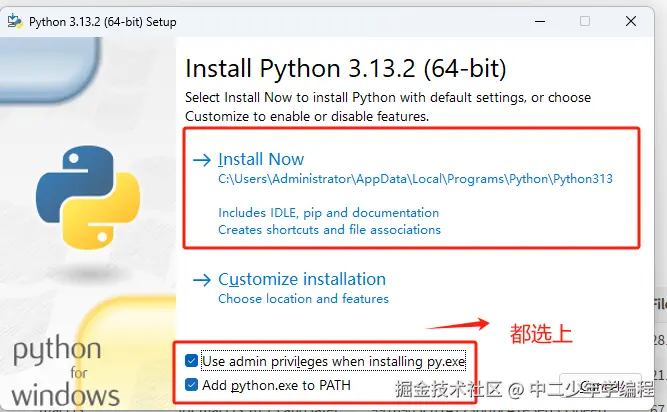Click the install path under Install Now

415,179
